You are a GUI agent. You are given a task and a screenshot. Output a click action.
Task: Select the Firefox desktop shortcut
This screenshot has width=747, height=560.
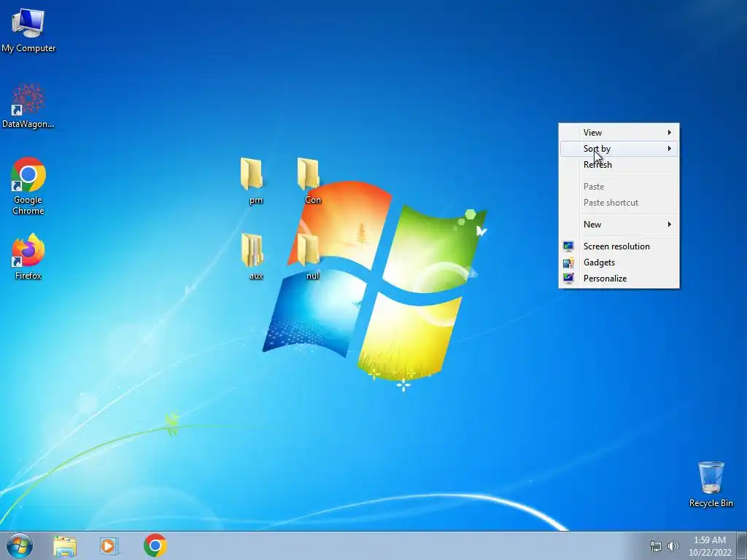pos(28,256)
